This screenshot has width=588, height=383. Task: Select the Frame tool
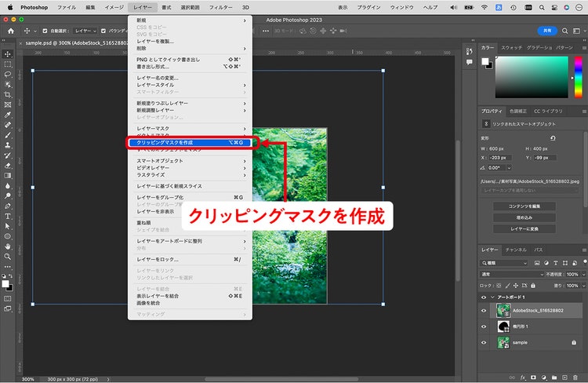pos(8,104)
